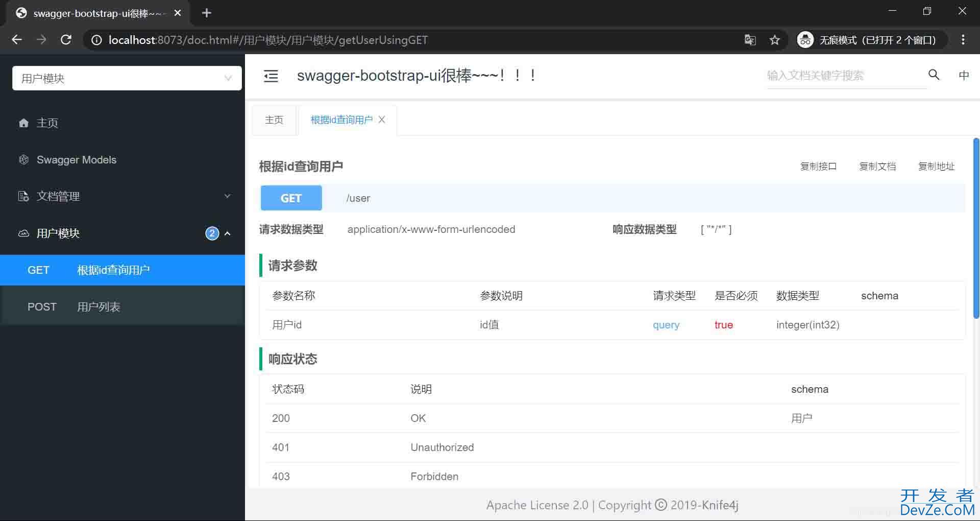This screenshot has width=980, height=521.
Task: Open Swagger Models in sidebar
Action: coord(122,160)
